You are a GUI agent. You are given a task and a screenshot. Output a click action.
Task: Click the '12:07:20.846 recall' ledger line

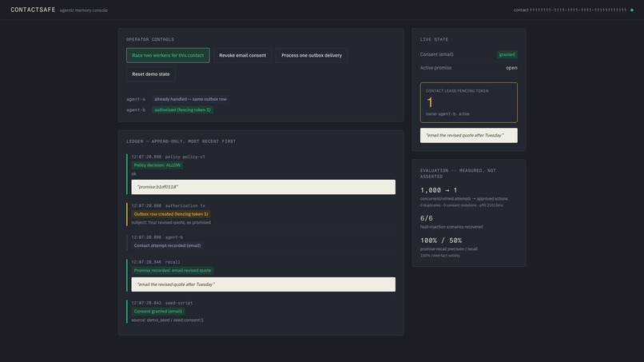tap(156, 262)
